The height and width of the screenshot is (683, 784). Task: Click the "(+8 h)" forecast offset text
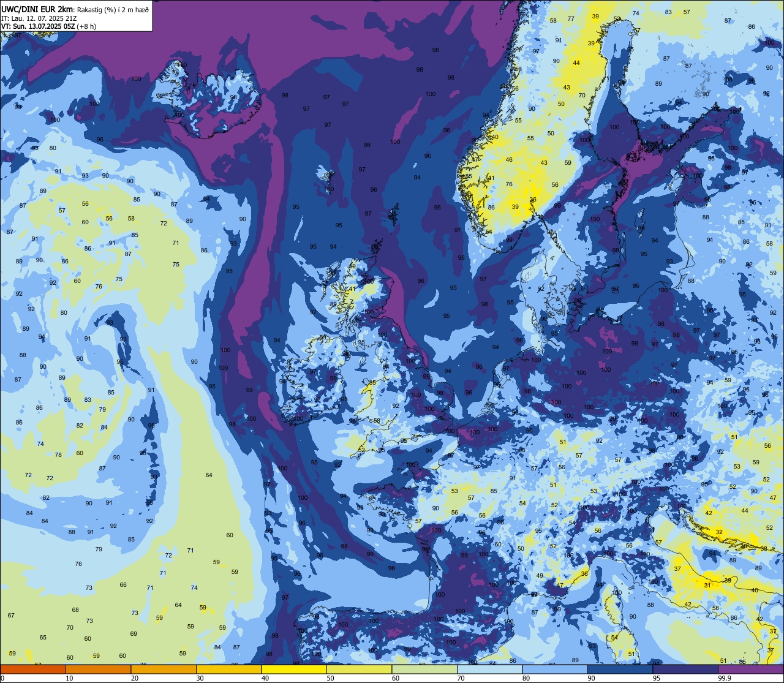point(88,26)
